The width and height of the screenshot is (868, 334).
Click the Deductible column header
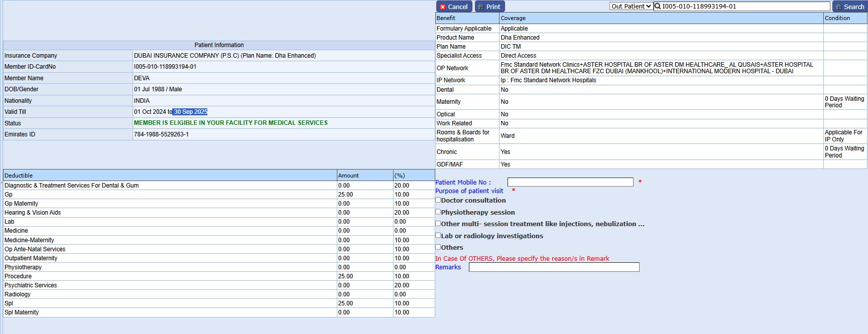tap(19, 176)
